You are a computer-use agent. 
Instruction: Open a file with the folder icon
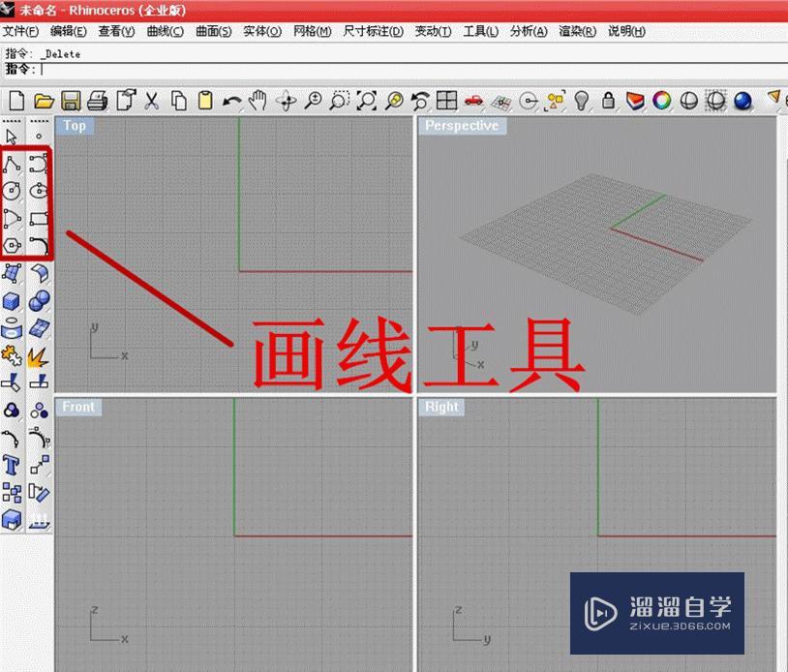[x=44, y=101]
